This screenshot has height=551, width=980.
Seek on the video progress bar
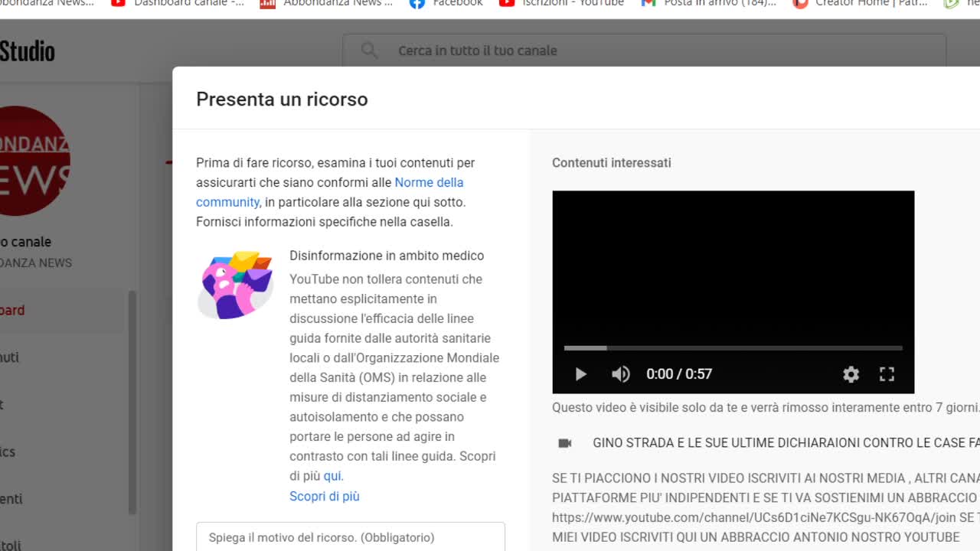[x=733, y=348]
